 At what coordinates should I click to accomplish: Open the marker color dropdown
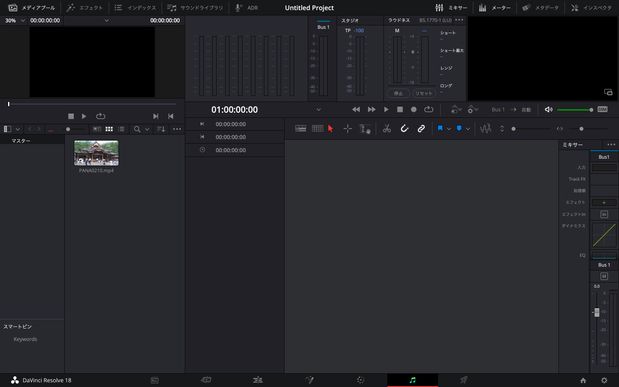(468, 129)
